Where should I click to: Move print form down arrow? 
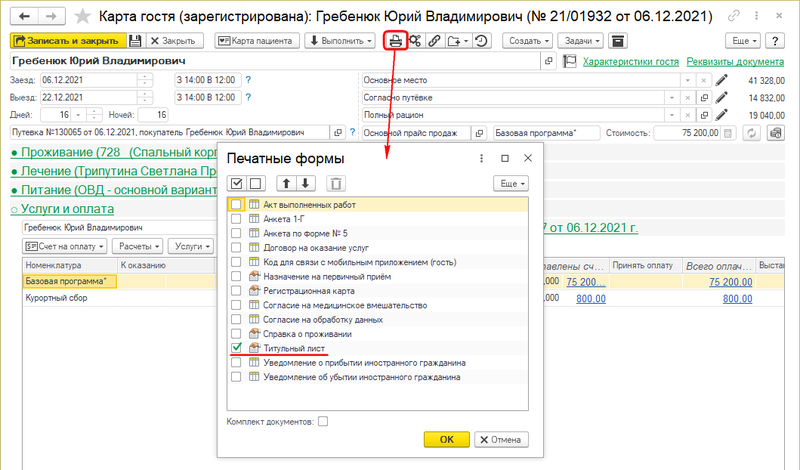(305, 183)
